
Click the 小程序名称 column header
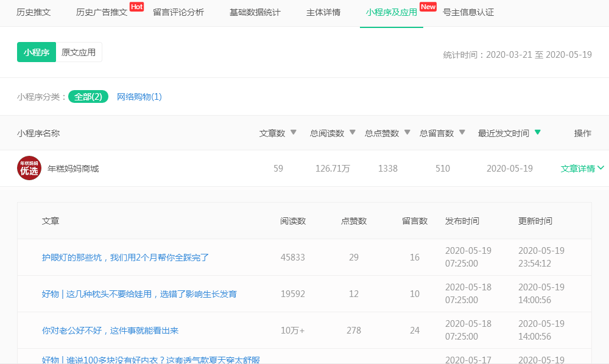click(x=38, y=133)
